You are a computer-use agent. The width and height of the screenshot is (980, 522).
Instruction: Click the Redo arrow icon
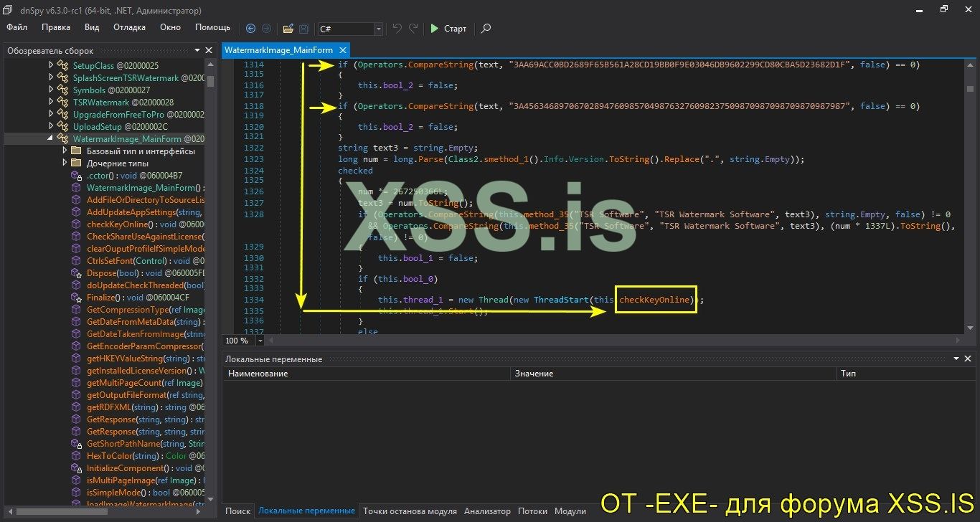coord(413,29)
